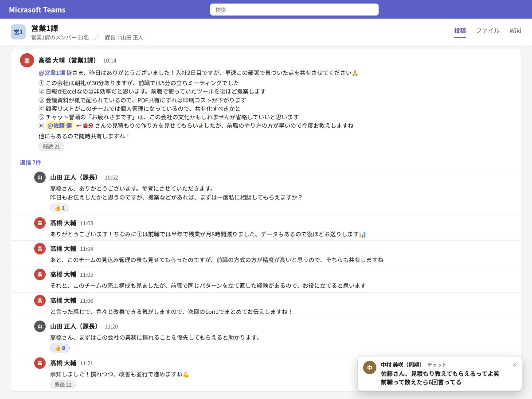
Task: Collapse the 返信 7件 thread
Action: point(31,162)
